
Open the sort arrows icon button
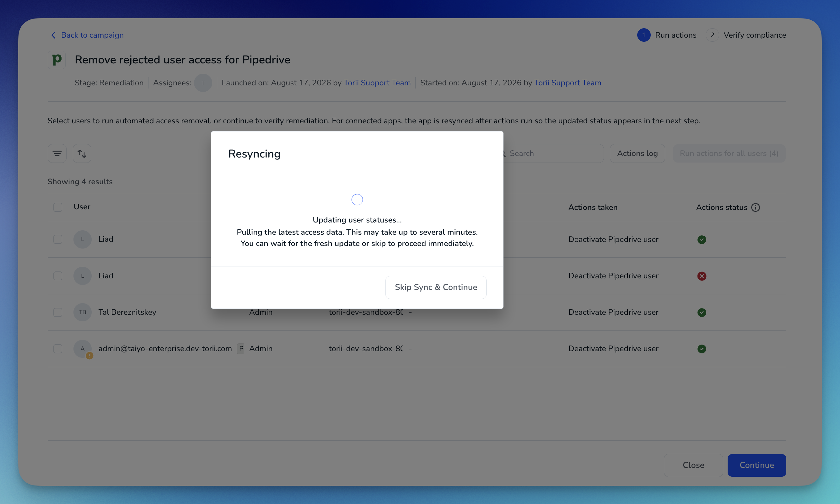82,153
